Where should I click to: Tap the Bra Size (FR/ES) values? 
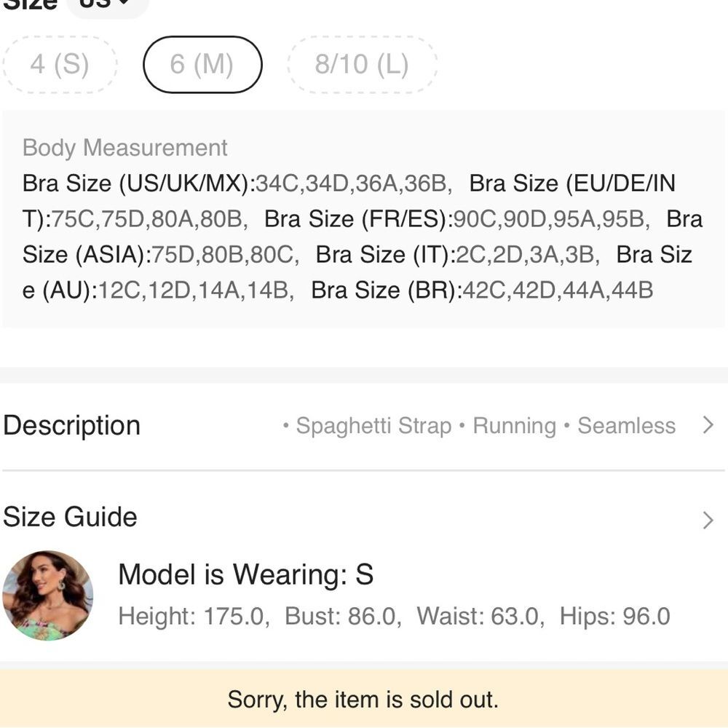tap(552, 219)
